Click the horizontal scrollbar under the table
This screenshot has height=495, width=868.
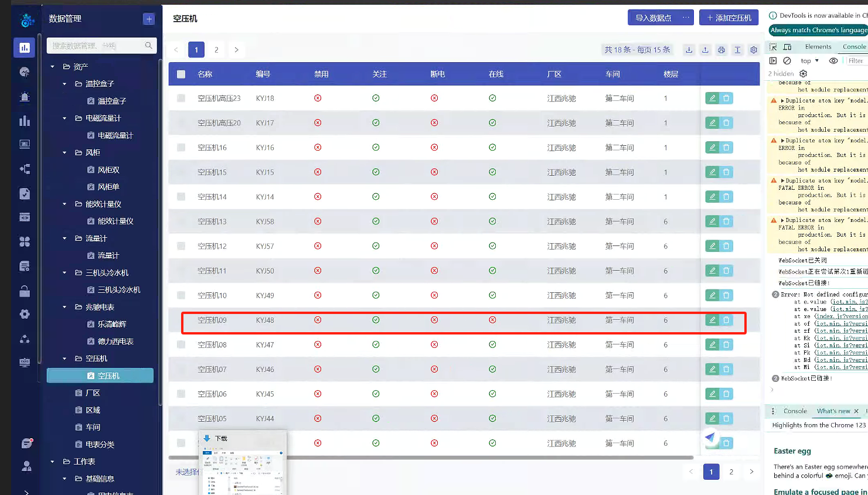pos(431,458)
